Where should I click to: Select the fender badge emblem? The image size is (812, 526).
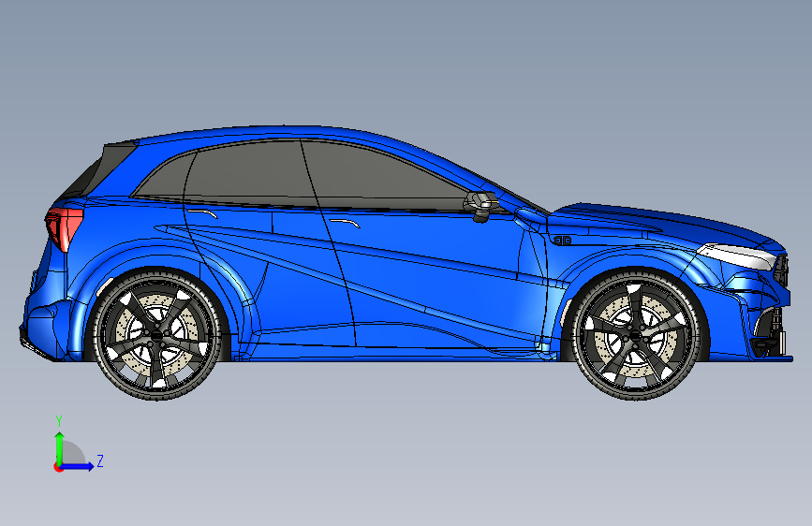tap(562, 241)
